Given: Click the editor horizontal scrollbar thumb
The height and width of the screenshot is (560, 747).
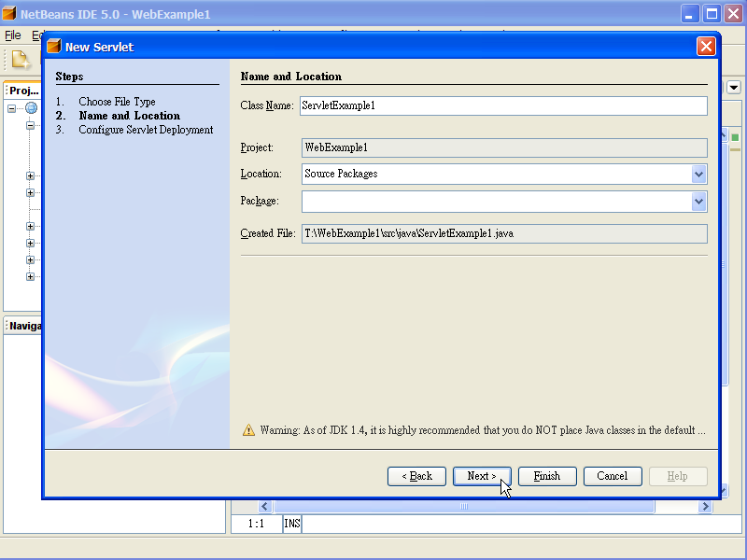Looking at the screenshot, I should coord(464,506).
